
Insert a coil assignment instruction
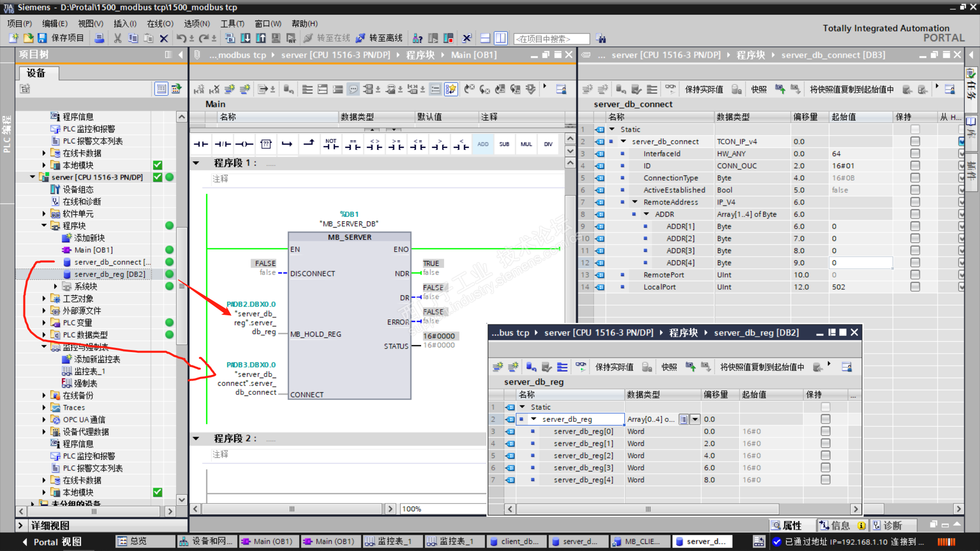pos(244,144)
